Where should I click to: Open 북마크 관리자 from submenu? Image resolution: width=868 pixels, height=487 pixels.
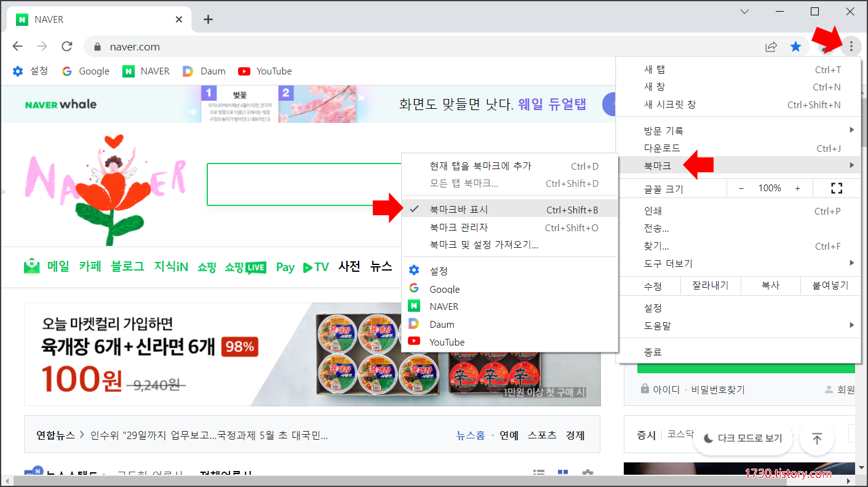pos(509,228)
